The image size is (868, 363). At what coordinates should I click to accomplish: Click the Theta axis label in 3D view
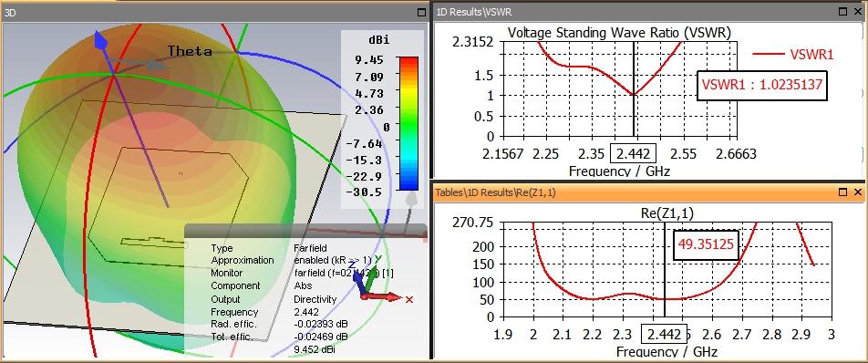pyautogui.click(x=190, y=51)
